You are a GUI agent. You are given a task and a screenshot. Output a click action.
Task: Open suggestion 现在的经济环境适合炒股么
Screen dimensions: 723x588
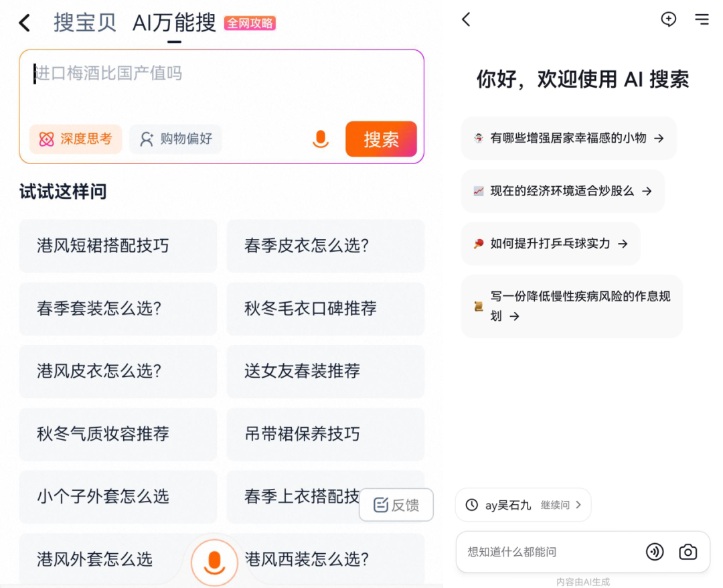click(x=562, y=191)
